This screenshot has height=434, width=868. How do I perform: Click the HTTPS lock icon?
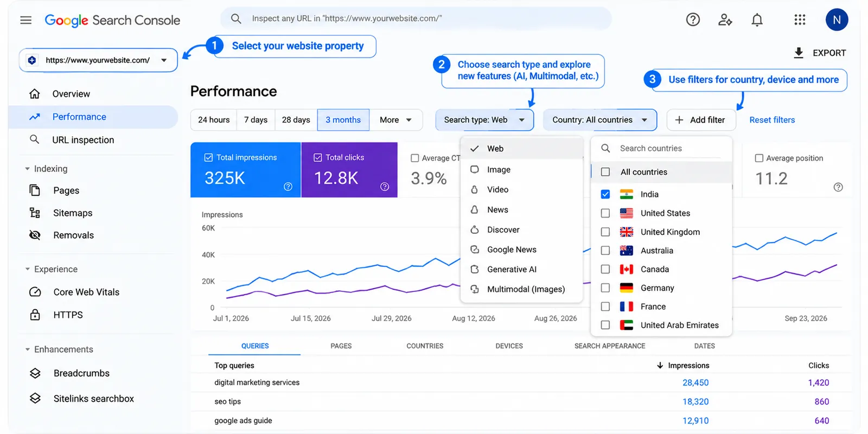(35, 315)
